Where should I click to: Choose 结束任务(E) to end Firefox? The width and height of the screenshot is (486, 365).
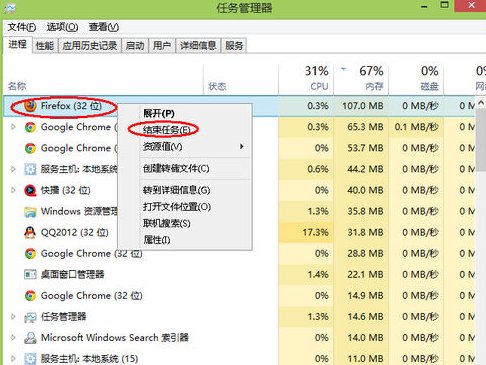click(166, 130)
